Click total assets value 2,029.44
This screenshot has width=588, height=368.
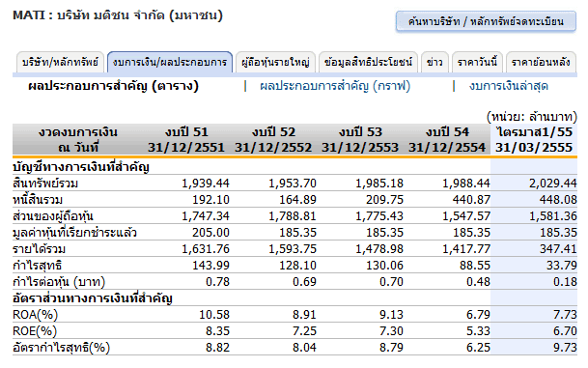[552, 184]
